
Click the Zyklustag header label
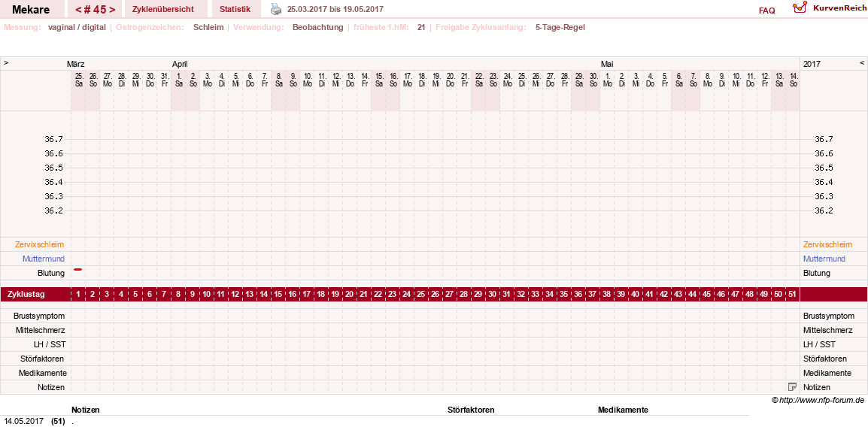26,295
